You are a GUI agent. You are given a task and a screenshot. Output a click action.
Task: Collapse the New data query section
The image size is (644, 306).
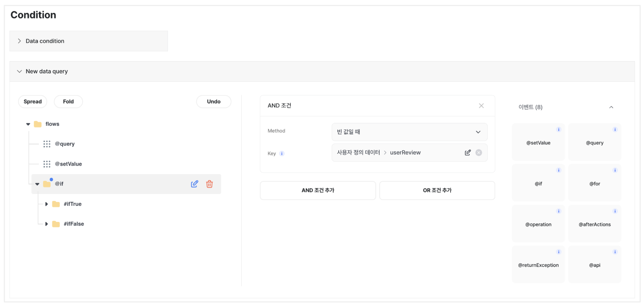coord(322,71)
